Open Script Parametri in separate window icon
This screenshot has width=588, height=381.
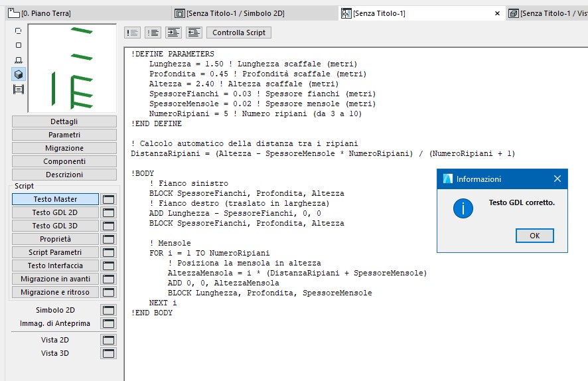108,252
